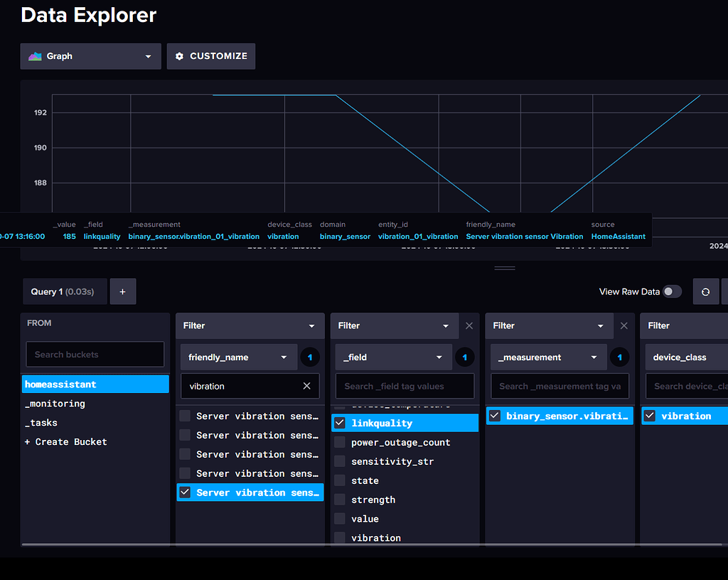Image resolution: width=728 pixels, height=580 pixels.
Task: Click the refresh queries icon
Action: click(706, 291)
